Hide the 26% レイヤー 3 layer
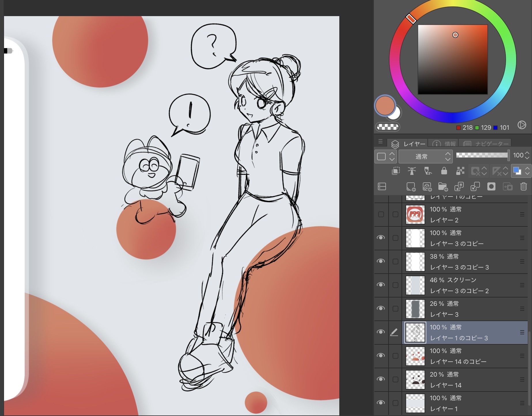 pyautogui.click(x=381, y=308)
